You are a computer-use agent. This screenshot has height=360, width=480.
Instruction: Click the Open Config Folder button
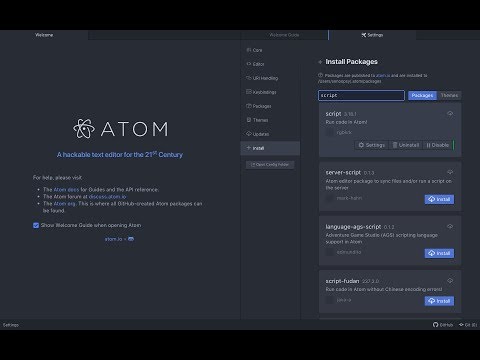(x=270, y=165)
